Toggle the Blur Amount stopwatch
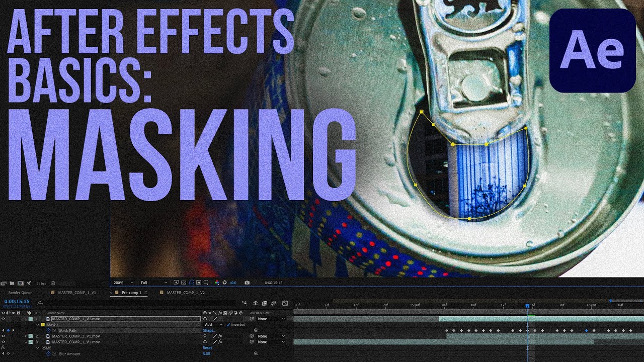644x362 pixels. click(48, 353)
